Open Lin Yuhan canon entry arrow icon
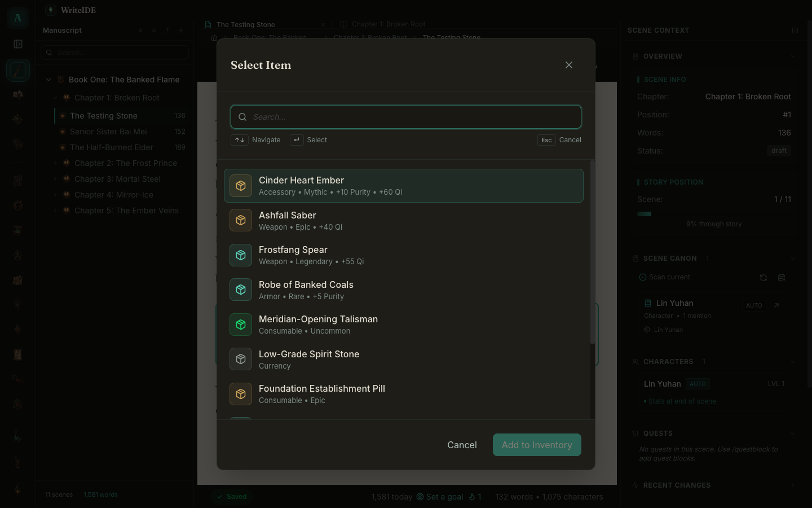The height and width of the screenshot is (508, 812). tap(776, 305)
